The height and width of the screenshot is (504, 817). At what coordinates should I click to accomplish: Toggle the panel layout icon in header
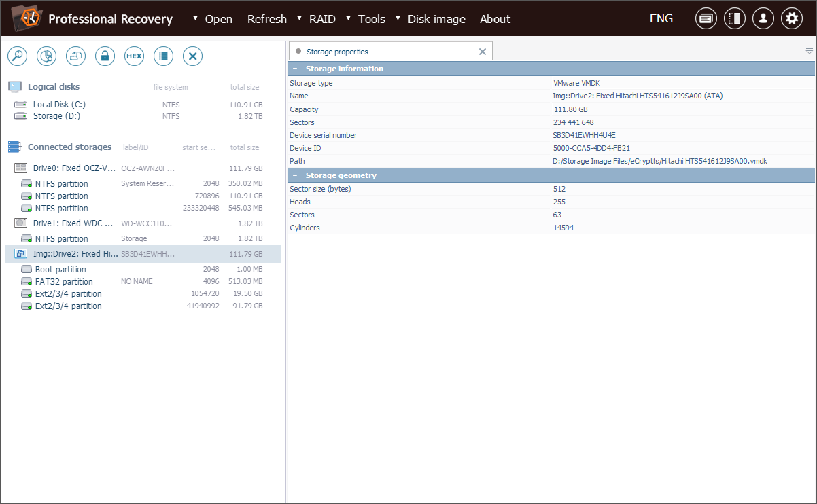734,18
